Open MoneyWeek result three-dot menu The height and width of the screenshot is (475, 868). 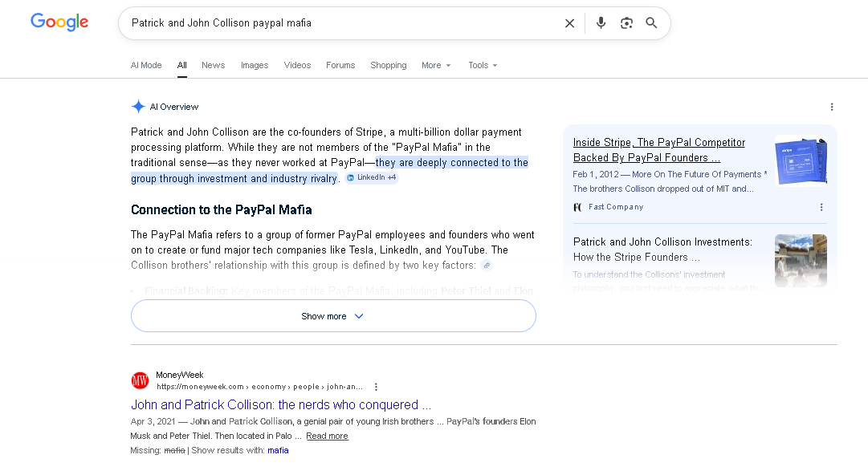click(376, 387)
